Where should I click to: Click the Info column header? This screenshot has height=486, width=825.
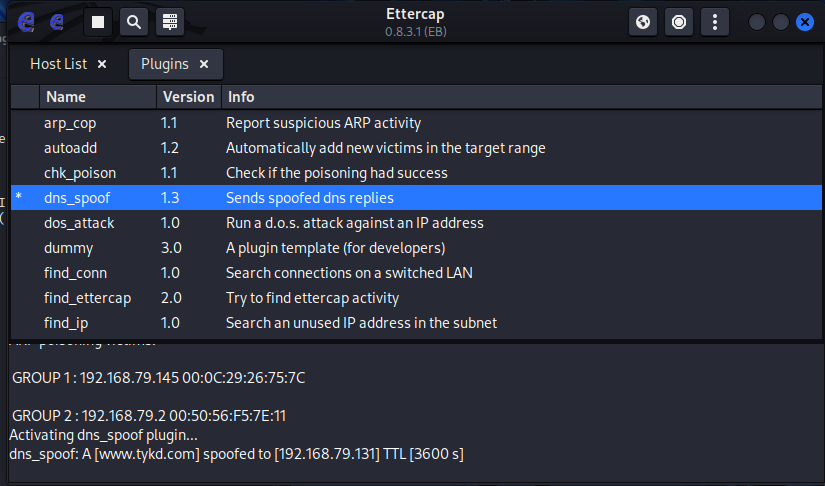241,97
